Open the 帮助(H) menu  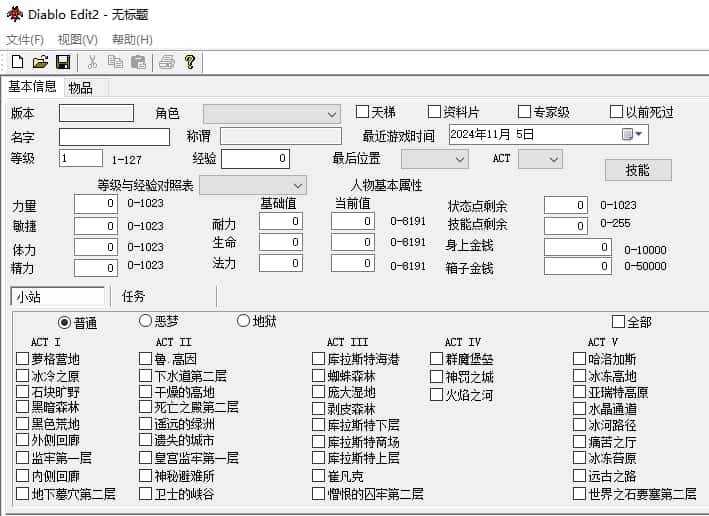pyautogui.click(x=132, y=40)
